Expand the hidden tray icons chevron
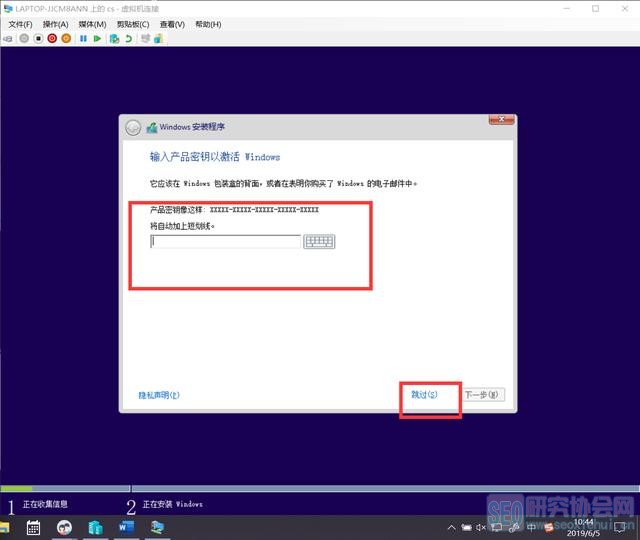The width and height of the screenshot is (640, 540). pyautogui.click(x=451, y=528)
